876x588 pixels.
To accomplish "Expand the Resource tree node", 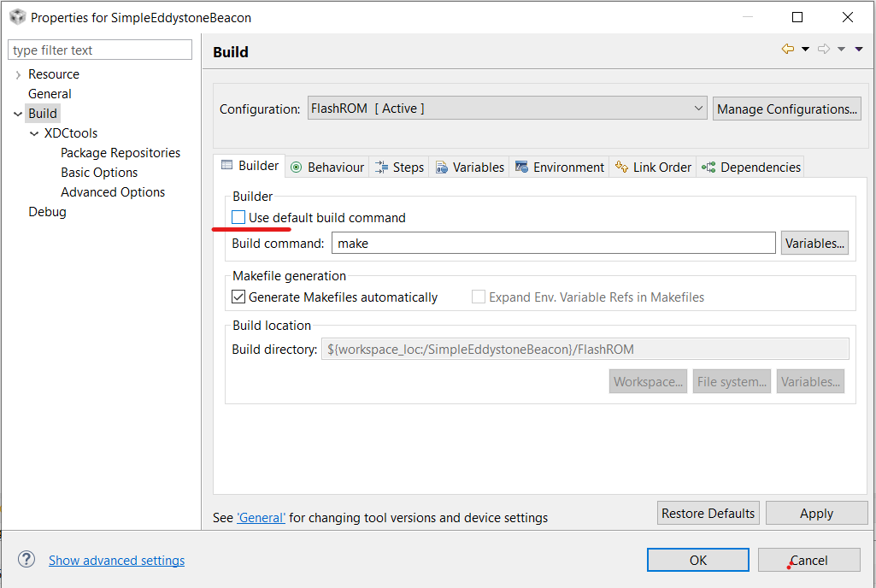I will pos(18,75).
